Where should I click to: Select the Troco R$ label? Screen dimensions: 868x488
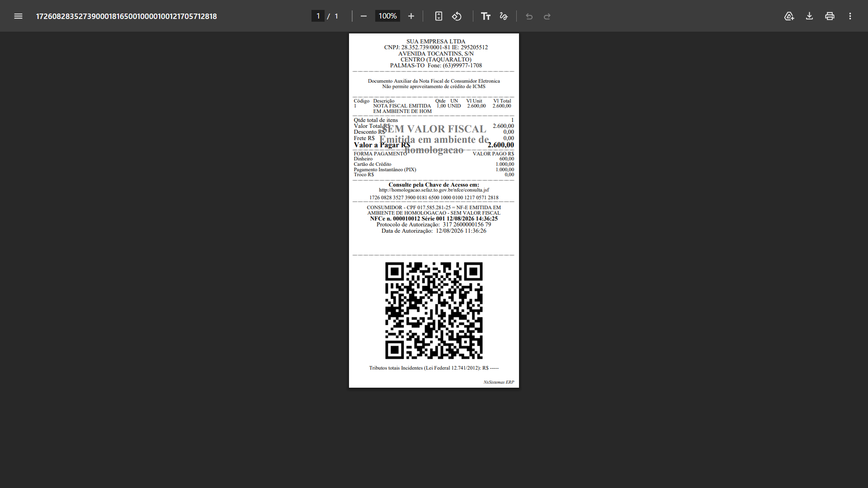364,175
